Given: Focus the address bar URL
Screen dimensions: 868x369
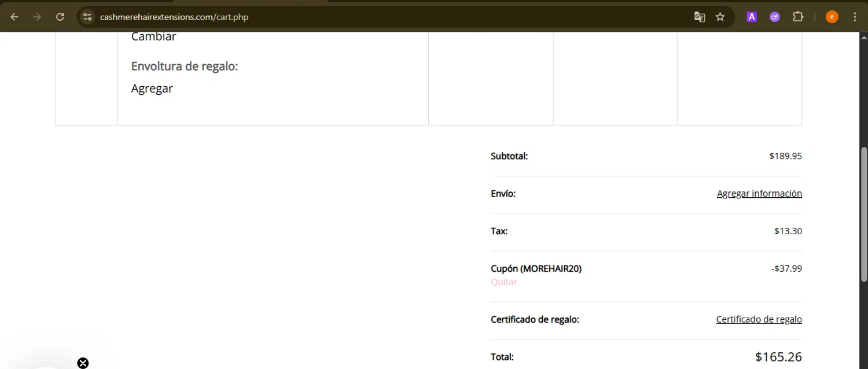Looking at the screenshot, I should [174, 17].
